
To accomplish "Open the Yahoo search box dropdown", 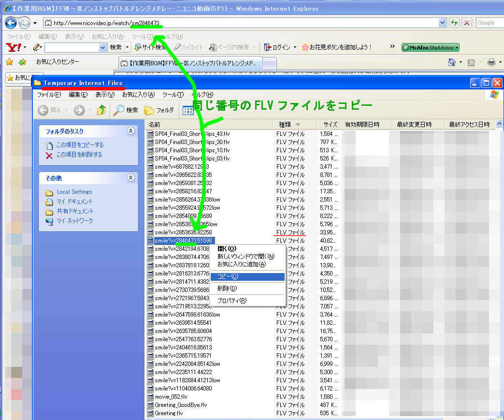I will 102,47.
